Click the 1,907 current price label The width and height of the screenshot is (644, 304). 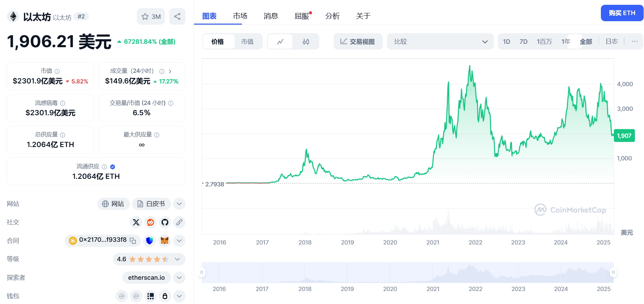(x=624, y=136)
